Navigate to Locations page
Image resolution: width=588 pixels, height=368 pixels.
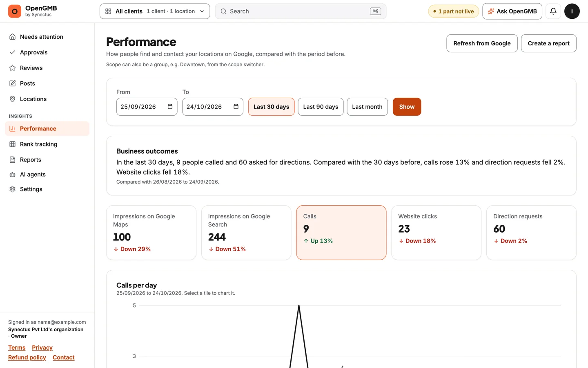point(47,99)
